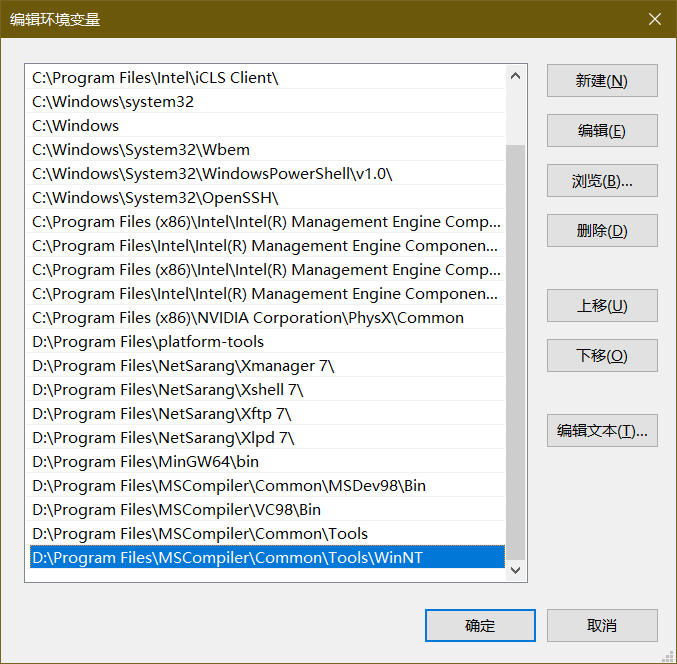Cancel dialog with 取消 button
Viewport: 677px width, 664px height.
tap(601, 626)
